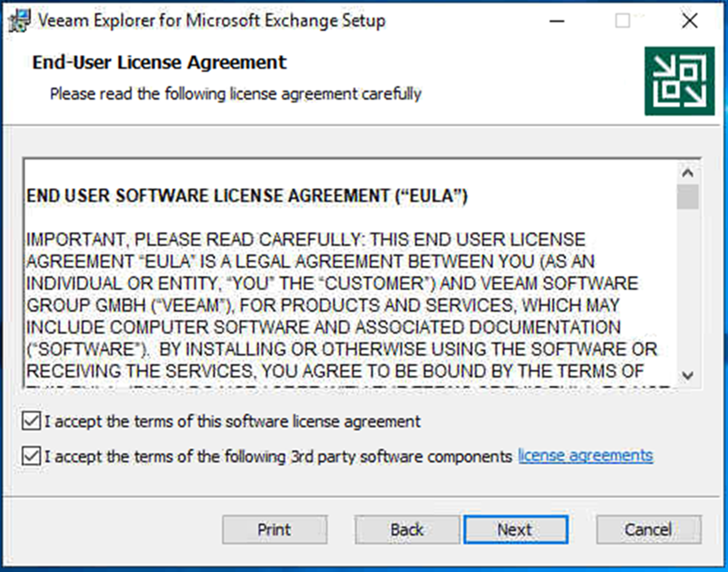Click the window title "Veeam Explorer for Microsoft Exchange Setup"

click(212, 21)
